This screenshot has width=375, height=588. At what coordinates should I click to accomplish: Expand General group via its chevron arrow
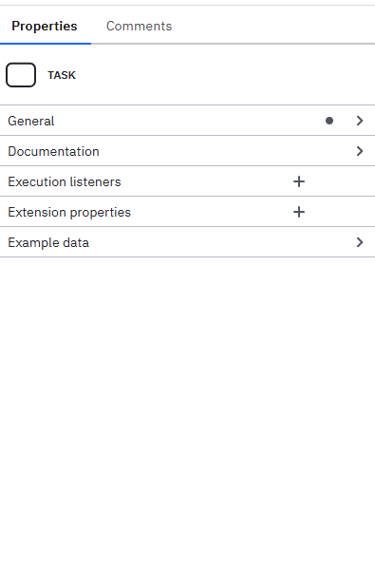point(360,121)
